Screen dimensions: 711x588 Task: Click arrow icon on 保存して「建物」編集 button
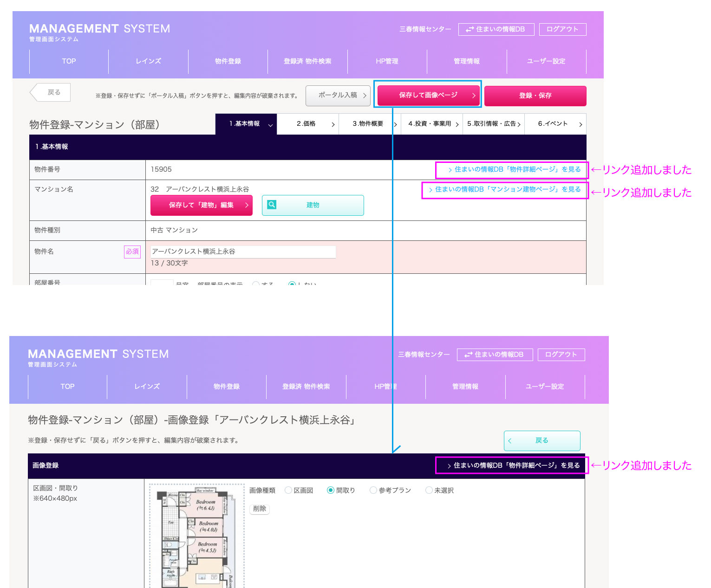(247, 205)
